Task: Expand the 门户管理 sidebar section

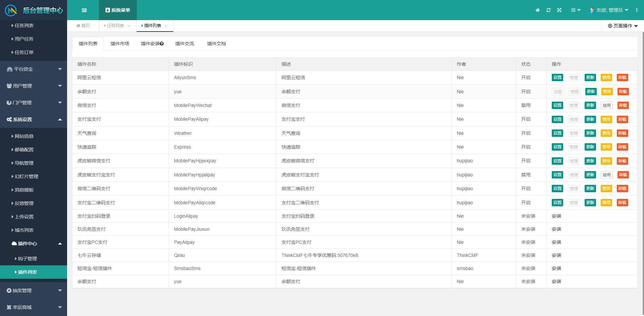Action: click(x=34, y=103)
